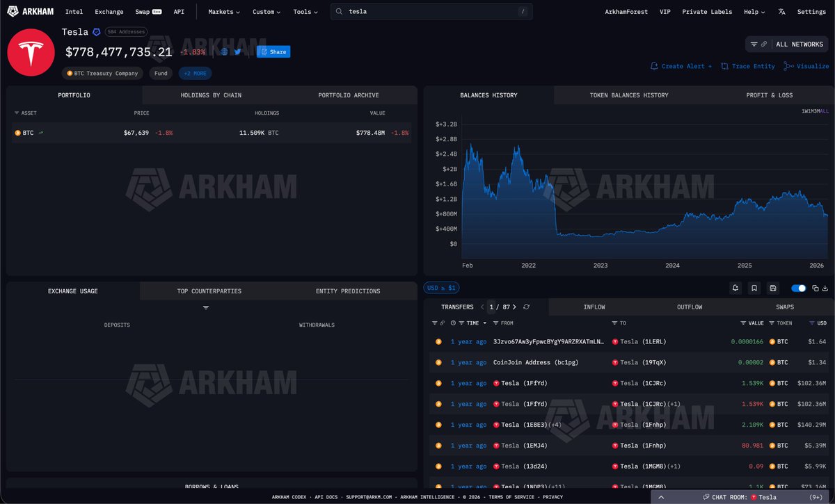Open the ALL NETWORKS filter selector
The width and height of the screenshot is (835, 504).
(x=787, y=44)
